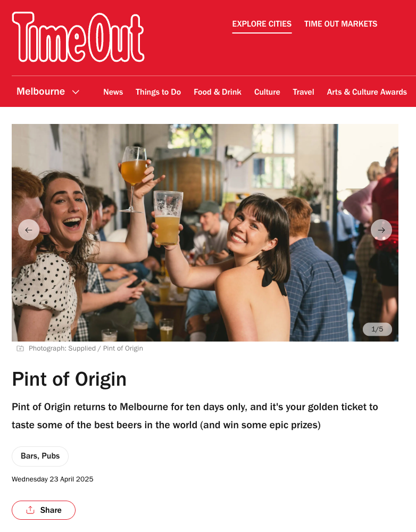This screenshot has width=416, height=532.
Task: Open Explore Cities menu
Action: click(262, 24)
